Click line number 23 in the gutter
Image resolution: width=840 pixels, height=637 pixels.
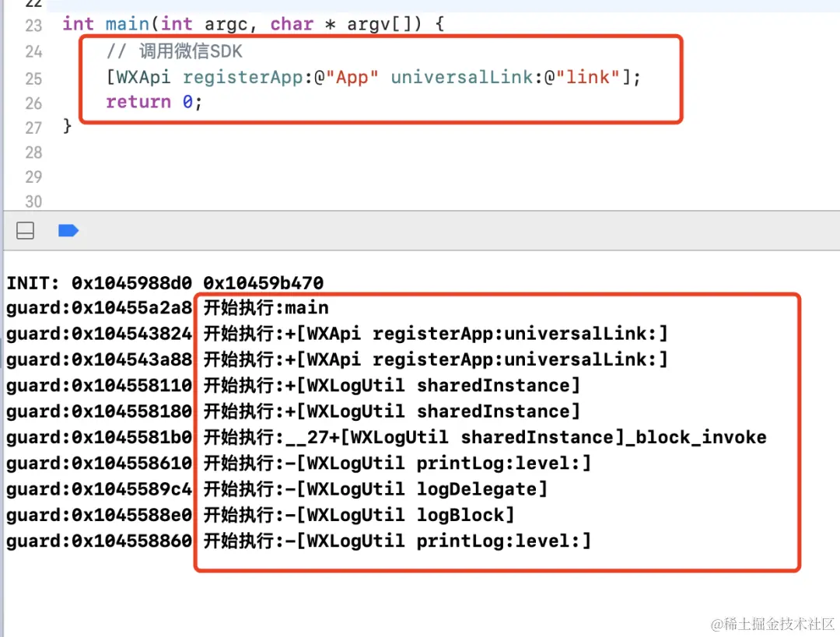(33, 25)
